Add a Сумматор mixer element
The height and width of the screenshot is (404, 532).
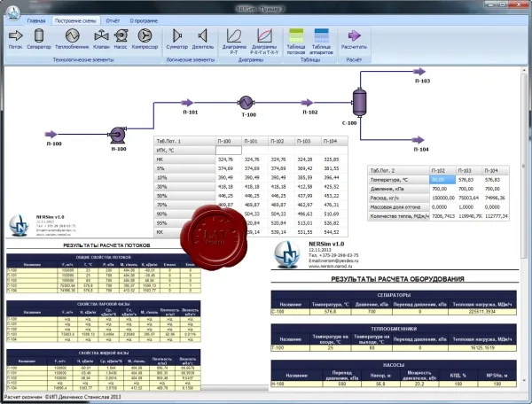(x=176, y=39)
